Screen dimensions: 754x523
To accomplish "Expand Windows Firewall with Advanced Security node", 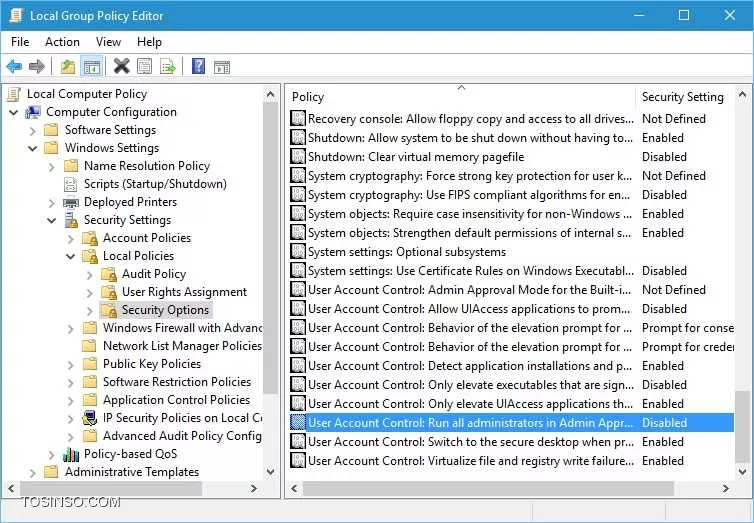I will (71, 329).
